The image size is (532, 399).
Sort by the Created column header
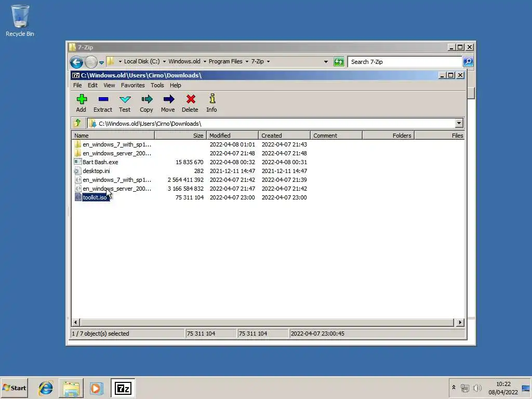[x=284, y=136]
